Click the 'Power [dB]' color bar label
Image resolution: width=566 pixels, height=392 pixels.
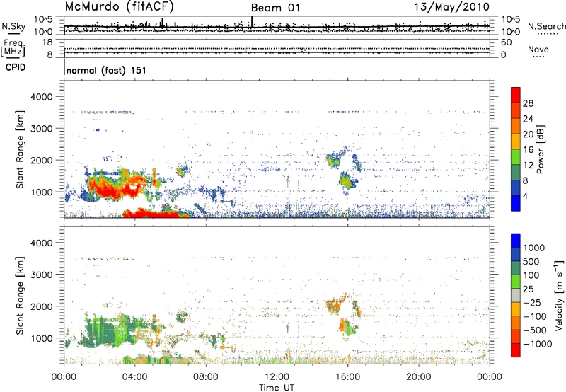(541, 149)
